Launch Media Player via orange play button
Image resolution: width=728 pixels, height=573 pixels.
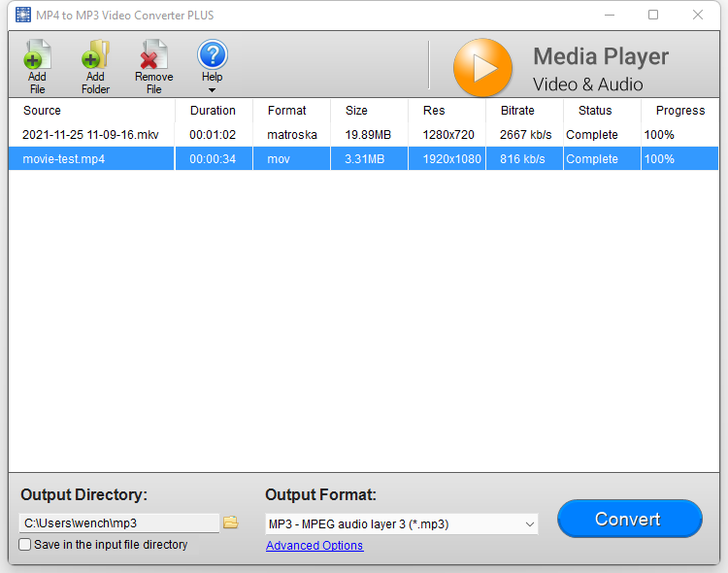tap(482, 67)
